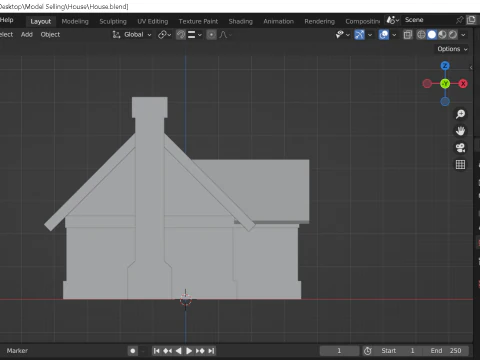
Task: Toggle the Show Gizmo button
Action: coord(359,35)
